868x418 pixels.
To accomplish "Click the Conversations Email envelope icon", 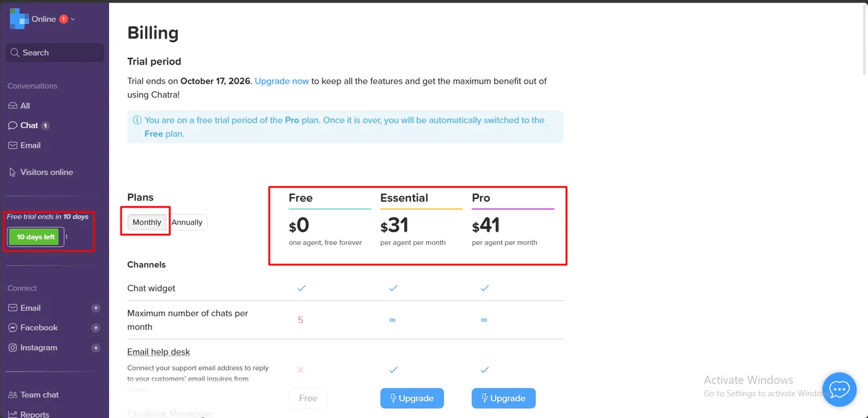I will (x=12, y=145).
